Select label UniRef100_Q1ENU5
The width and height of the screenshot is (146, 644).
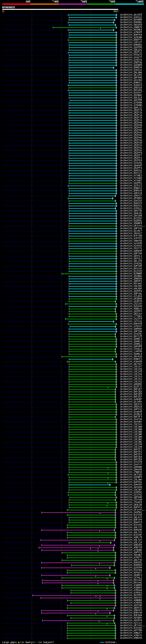tap(131, 65)
